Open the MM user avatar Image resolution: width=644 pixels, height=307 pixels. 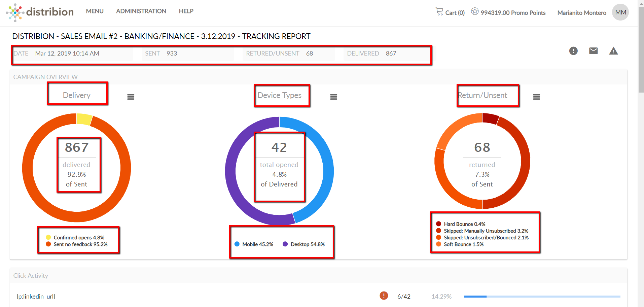[x=620, y=12]
